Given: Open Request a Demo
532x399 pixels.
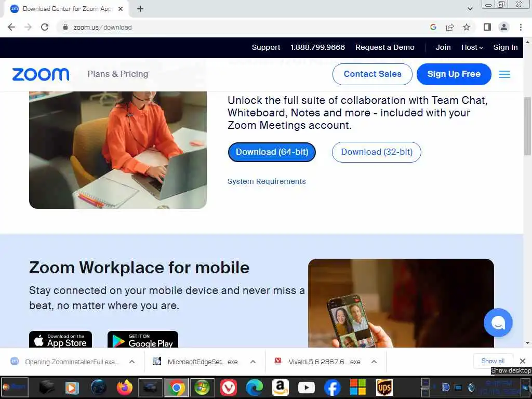Looking at the screenshot, I should pos(385,47).
